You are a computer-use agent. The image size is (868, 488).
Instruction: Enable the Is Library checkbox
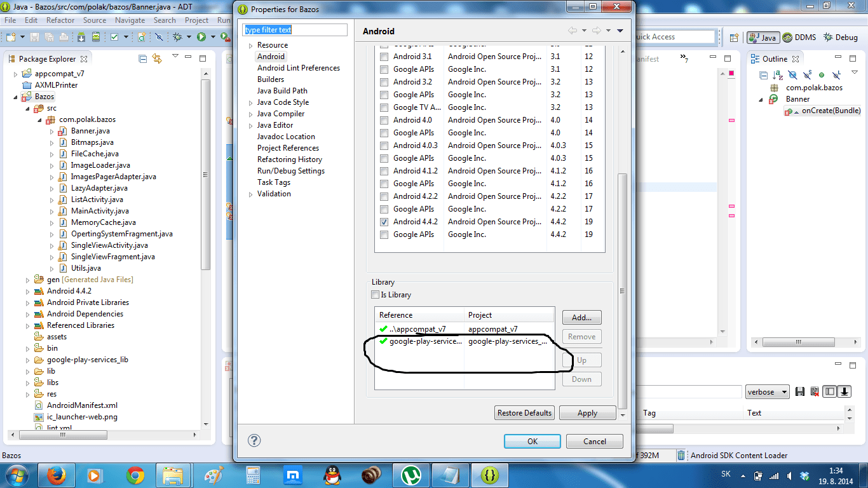tap(374, 294)
